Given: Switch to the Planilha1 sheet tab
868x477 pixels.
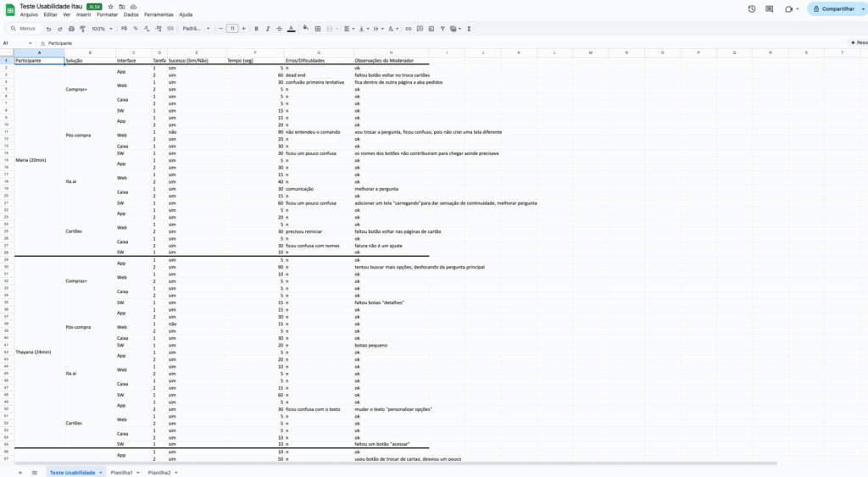Looking at the screenshot, I should pos(121,472).
